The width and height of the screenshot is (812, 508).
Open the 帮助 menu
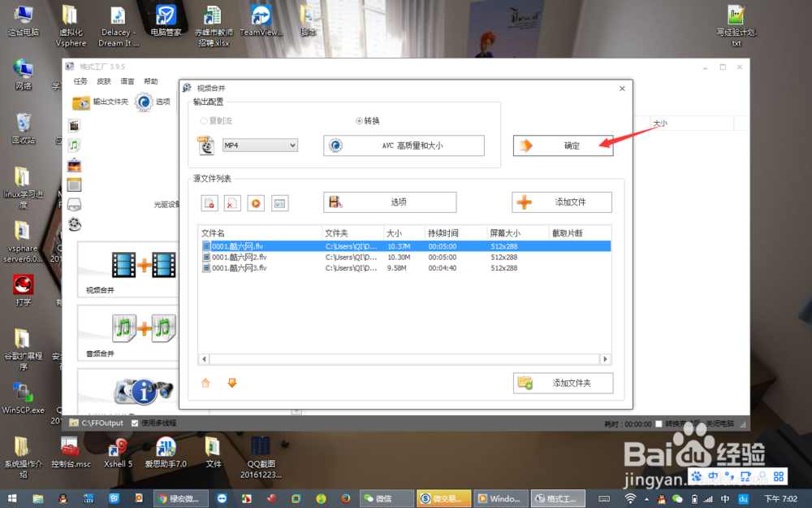click(x=151, y=81)
